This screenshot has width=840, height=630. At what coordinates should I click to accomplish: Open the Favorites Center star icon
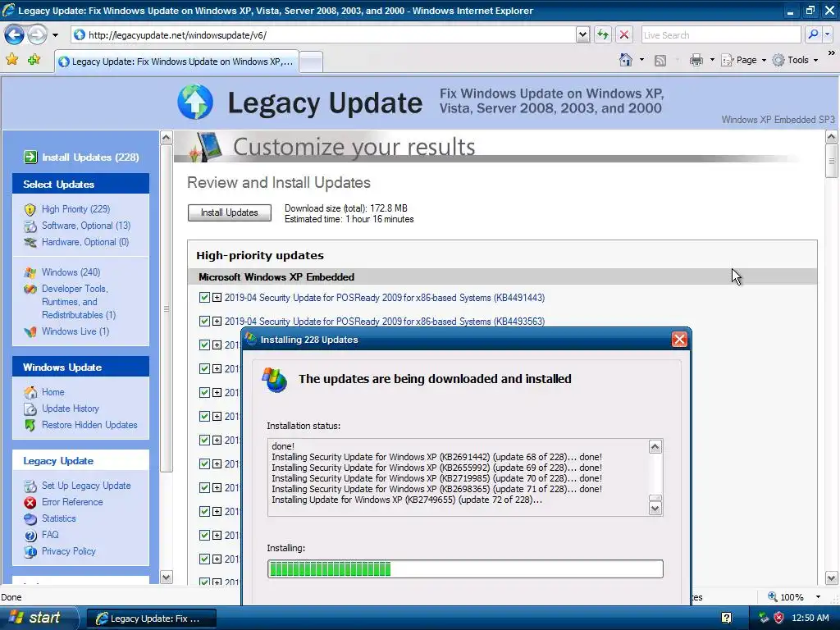pyautogui.click(x=11, y=59)
